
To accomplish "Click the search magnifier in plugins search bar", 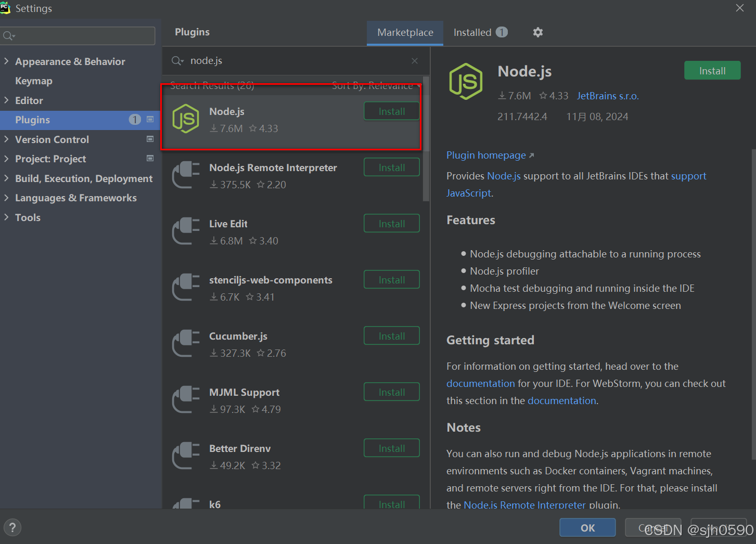I will 177,60.
